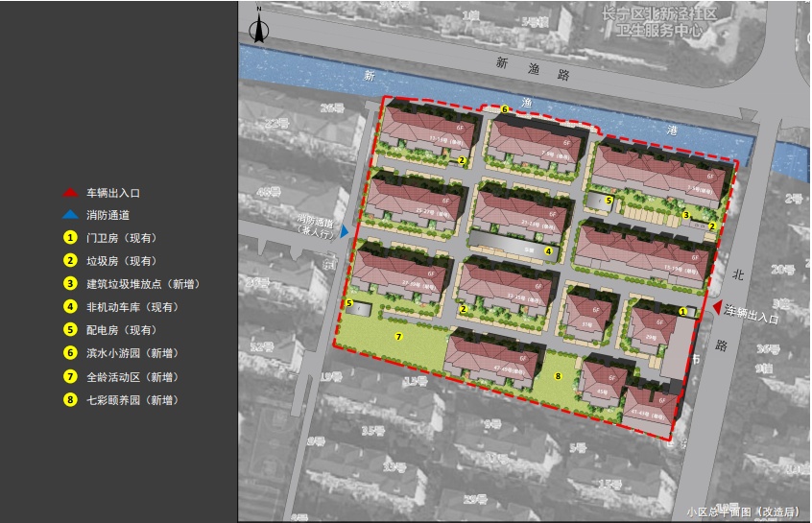Image resolution: width=812 pixels, height=523 pixels.
Task: Click the legend text 非机动车库（现有）
Action: tap(132, 307)
